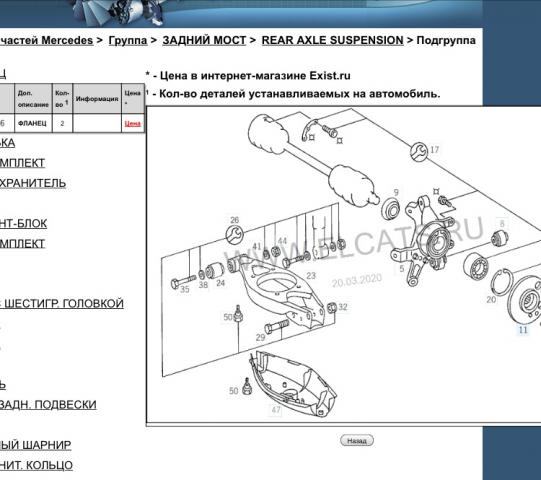The height and width of the screenshot is (480, 541).
Task: Click the wheel carrier knuckle illustration
Action: click(423, 242)
